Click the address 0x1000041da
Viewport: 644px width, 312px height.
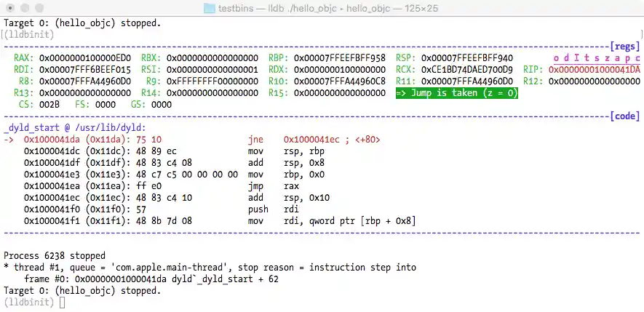click(52, 140)
